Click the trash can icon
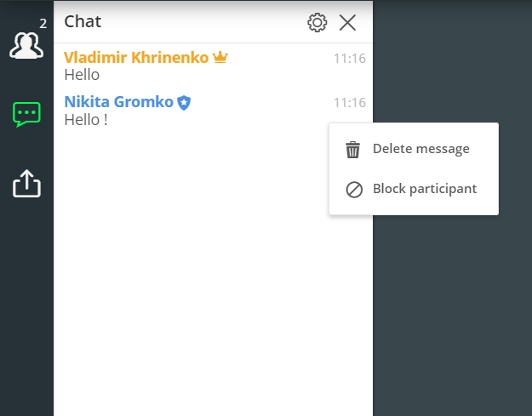Viewport: 532px width, 416px height. (352, 150)
